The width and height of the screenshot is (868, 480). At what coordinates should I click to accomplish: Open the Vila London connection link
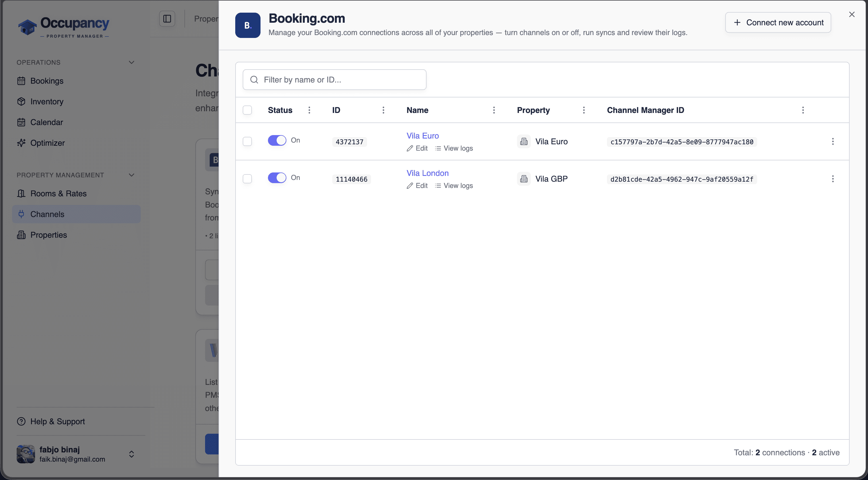428,173
